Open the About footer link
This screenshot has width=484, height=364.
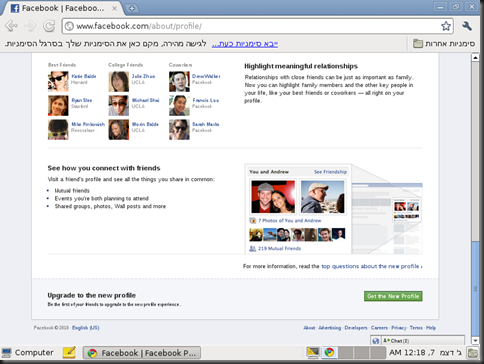tap(309, 328)
